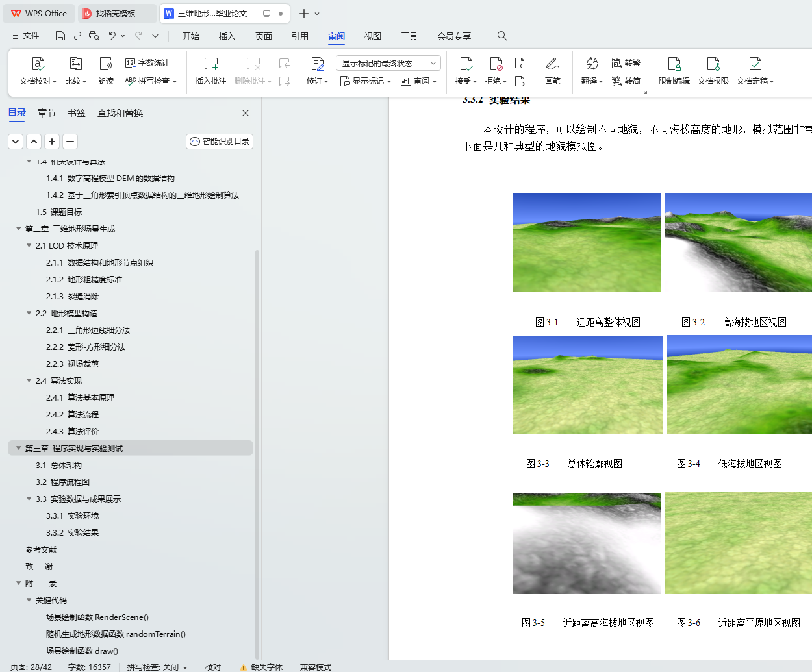Collapse the 2.4 算法实现 node
812x672 pixels.
click(29, 380)
